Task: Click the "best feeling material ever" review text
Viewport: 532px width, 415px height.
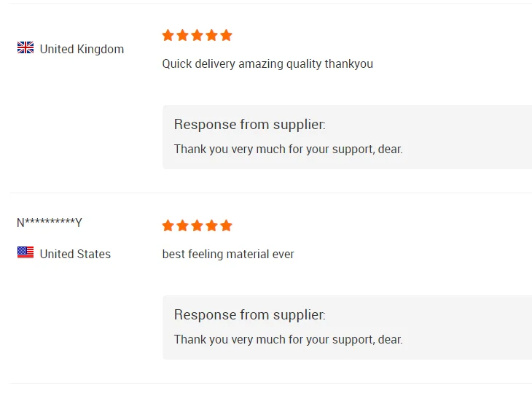Action: click(x=228, y=254)
